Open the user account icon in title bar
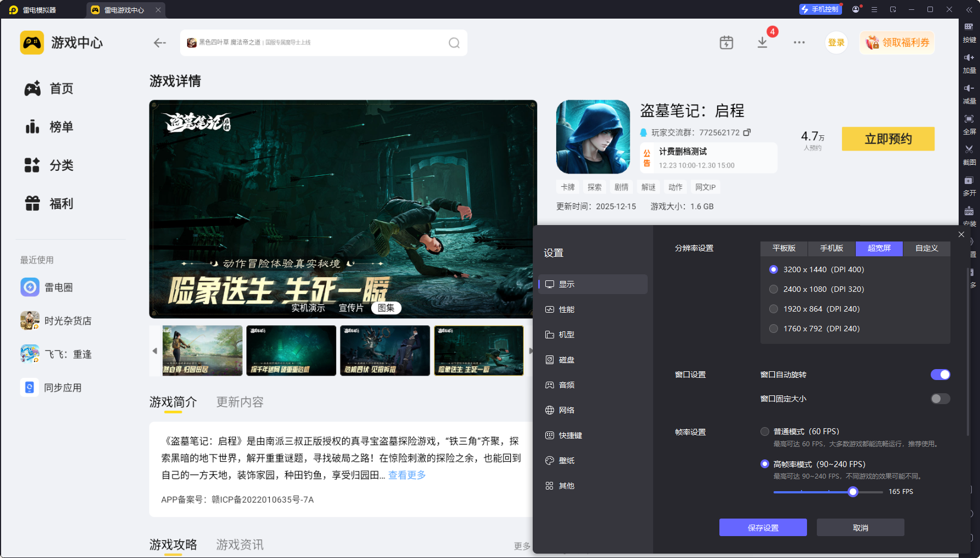Screen dimensions: 980x558 pos(856,9)
